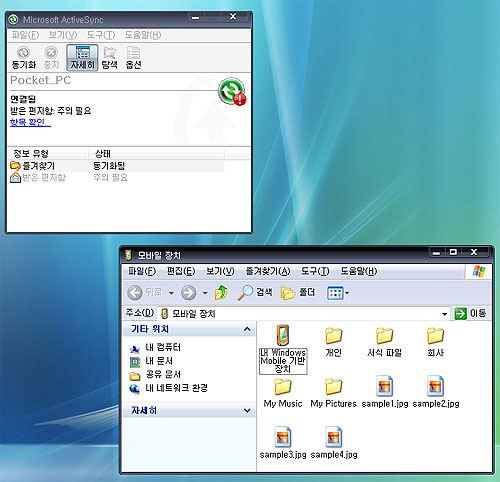Click the 이동 go button
Screen dimensions: 500x482
click(470, 313)
